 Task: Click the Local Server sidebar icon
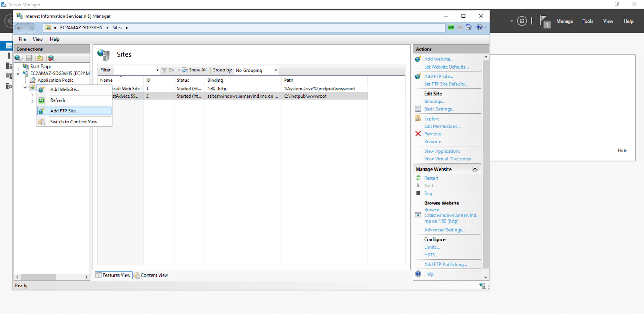pyautogui.click(x=9, y=56)
